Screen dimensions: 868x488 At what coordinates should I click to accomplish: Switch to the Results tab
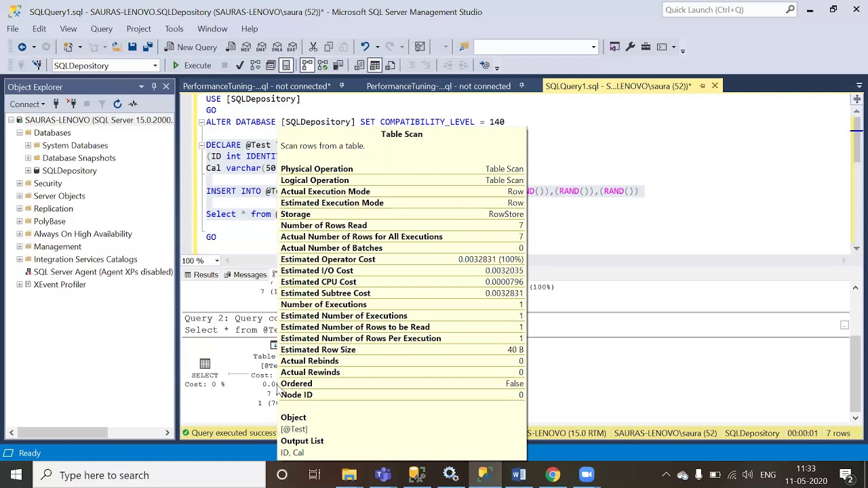click(x=201, y=274)
